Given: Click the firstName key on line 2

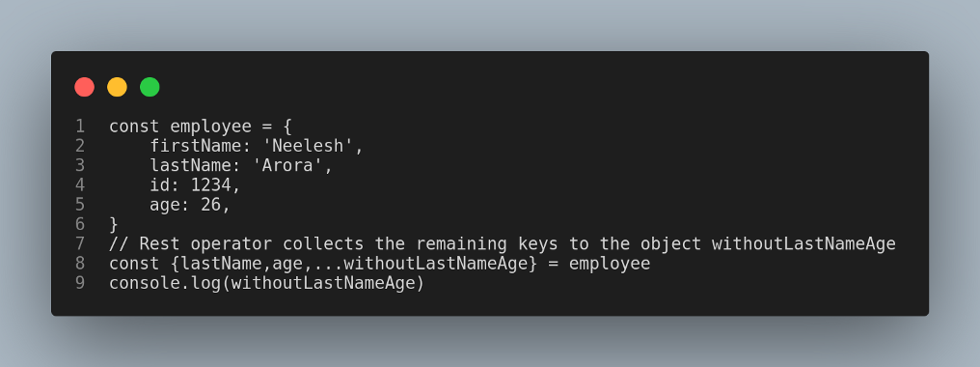Looking at the screenshot, I should click(195, 146).
